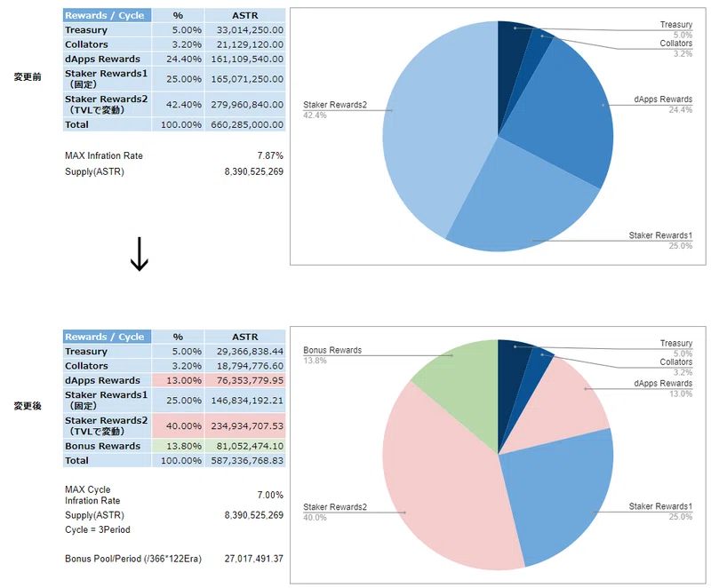The width and height of the screenshot is (711, 588).
Task: Select the 29,366,838.44 Treasury ASTR cell
Action: (245, 352)
